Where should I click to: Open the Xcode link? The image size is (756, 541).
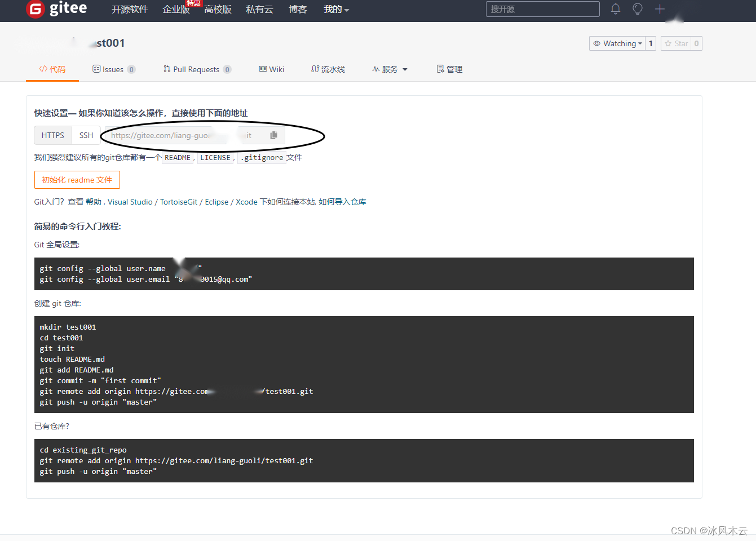click(x=246, y=202)
